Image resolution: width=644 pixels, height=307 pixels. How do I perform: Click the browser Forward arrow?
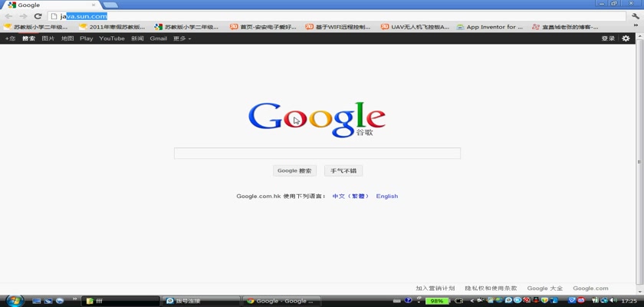(24, 16)
